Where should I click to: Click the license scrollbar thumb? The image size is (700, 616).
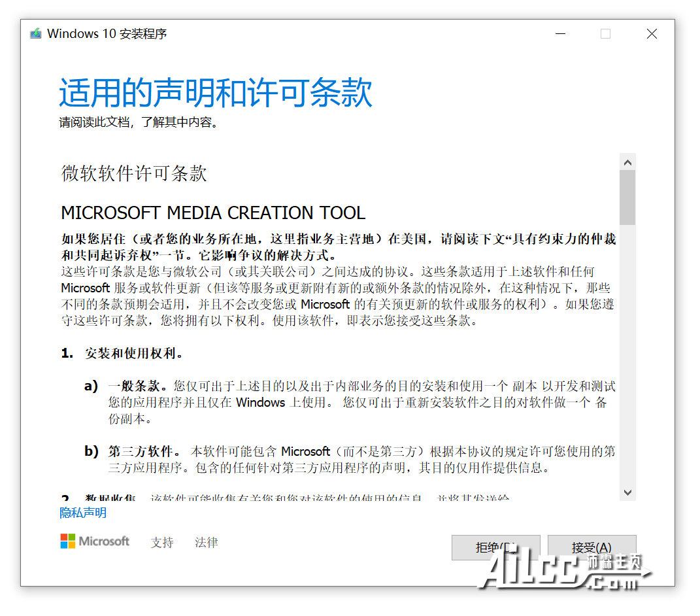tap(627, 197)
